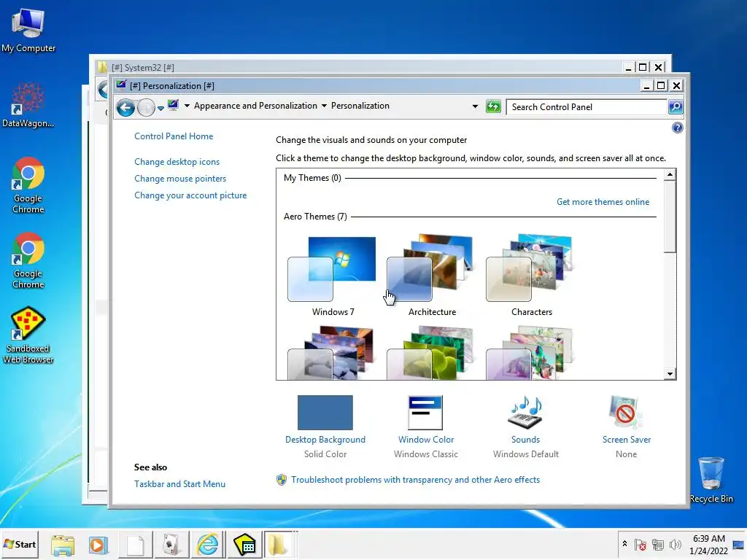Click the Back arrow in Personalization window
This screenshot has height=560, width=747.
pyautogui.click(x=125, y=108)
